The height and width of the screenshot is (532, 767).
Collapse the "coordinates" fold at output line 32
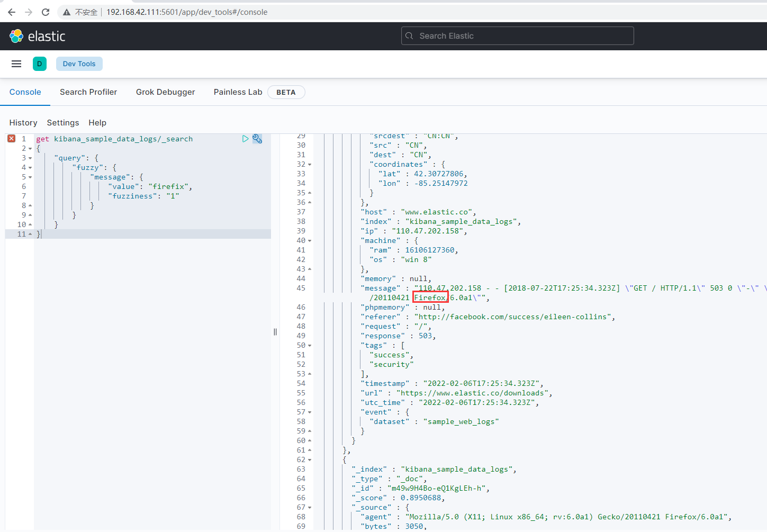point(310,165)
